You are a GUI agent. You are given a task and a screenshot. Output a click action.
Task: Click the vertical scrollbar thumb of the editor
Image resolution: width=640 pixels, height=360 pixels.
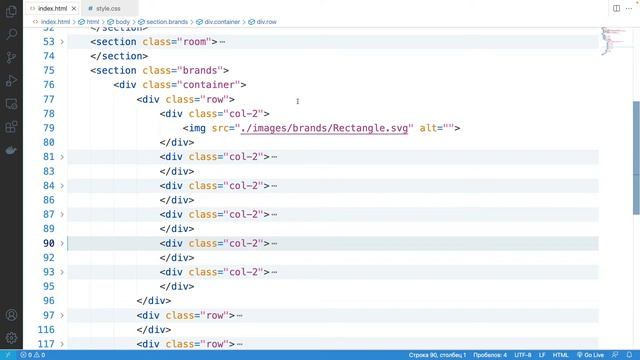(636, 158)
